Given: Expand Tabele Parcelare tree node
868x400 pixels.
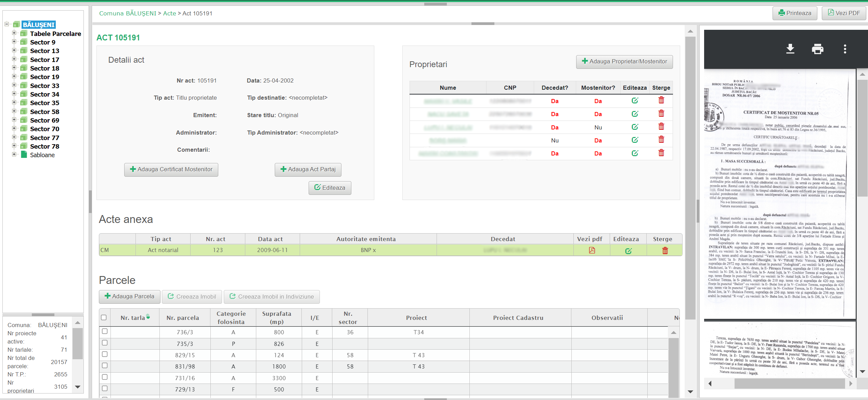Looking at the screenshot, I should click(x=14, y=33).
